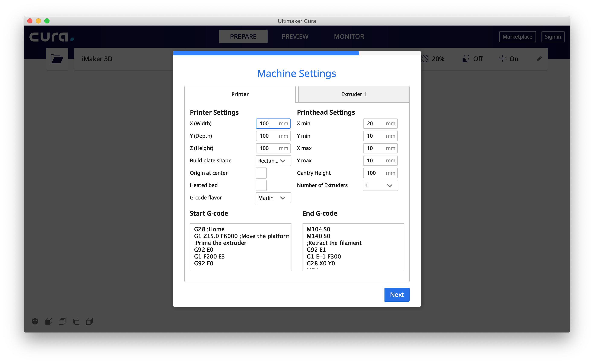Click the 'G1 E-1 F300' line in End G-code
594x364 pixels.
point(324,256)
